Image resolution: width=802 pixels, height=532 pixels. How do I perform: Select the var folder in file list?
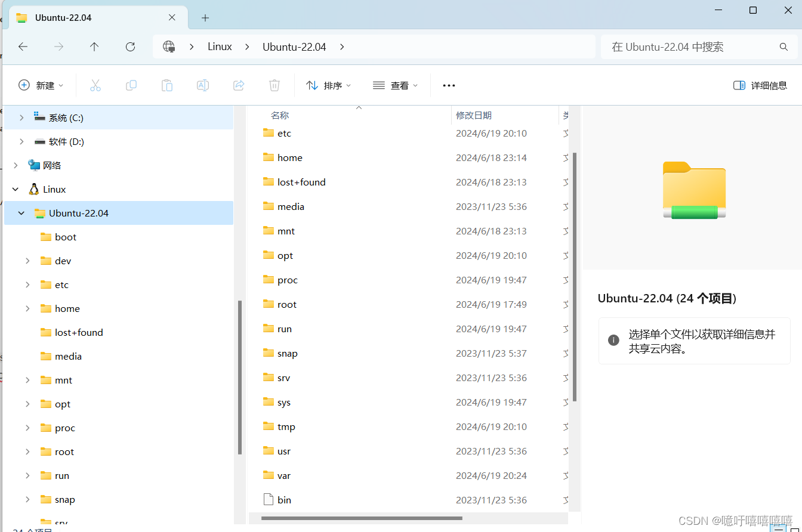click(x=284, y=475)
